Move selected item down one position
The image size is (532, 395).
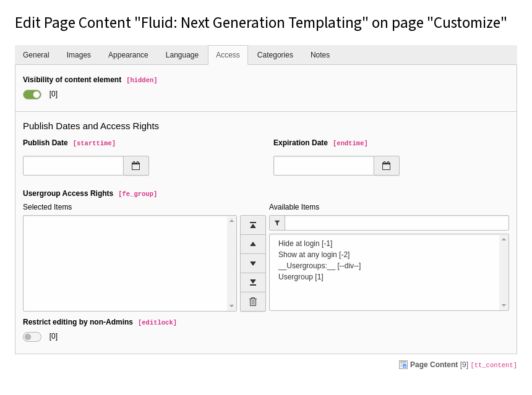click(x=253, y=263)
